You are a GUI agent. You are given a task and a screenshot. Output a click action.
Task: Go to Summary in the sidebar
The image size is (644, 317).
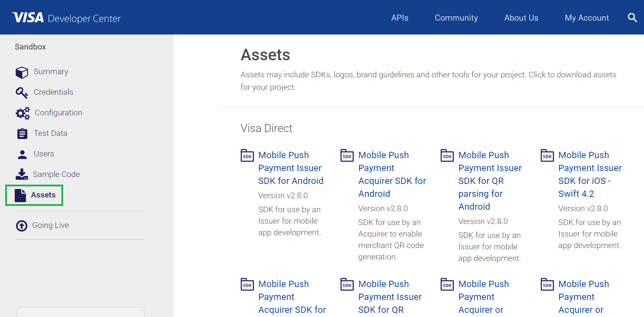(51, 71)
